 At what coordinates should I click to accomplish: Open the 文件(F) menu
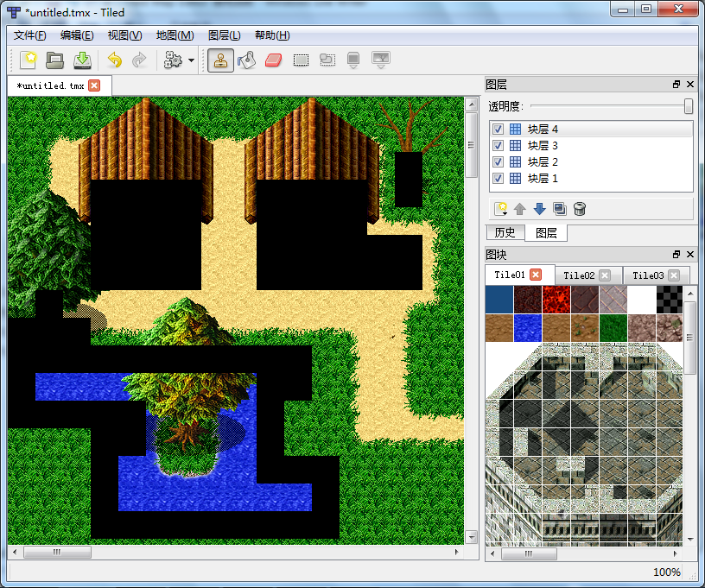click(x=29, y=35)
